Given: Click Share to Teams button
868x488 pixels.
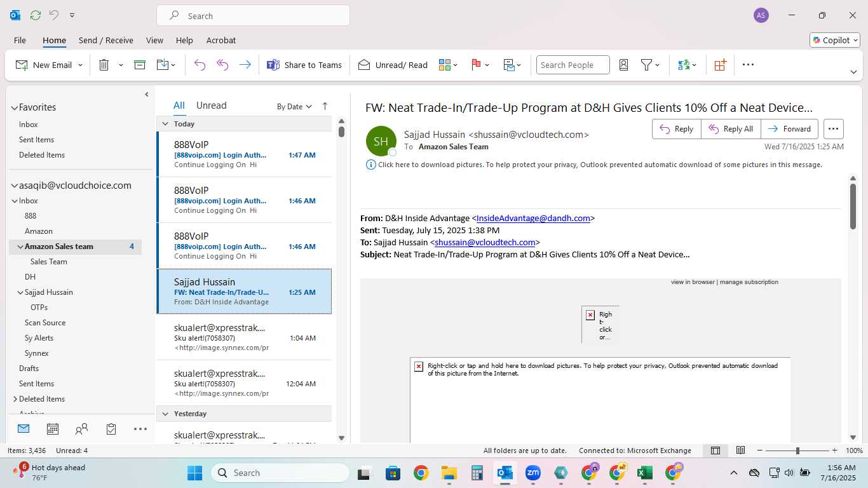Looking at the screenshot, I should [304, 65].
